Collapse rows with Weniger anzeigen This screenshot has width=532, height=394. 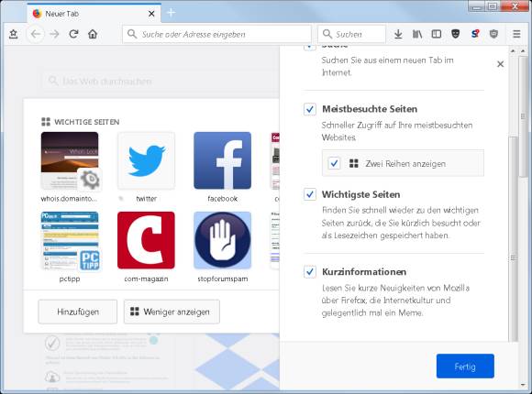pos(172,312)
